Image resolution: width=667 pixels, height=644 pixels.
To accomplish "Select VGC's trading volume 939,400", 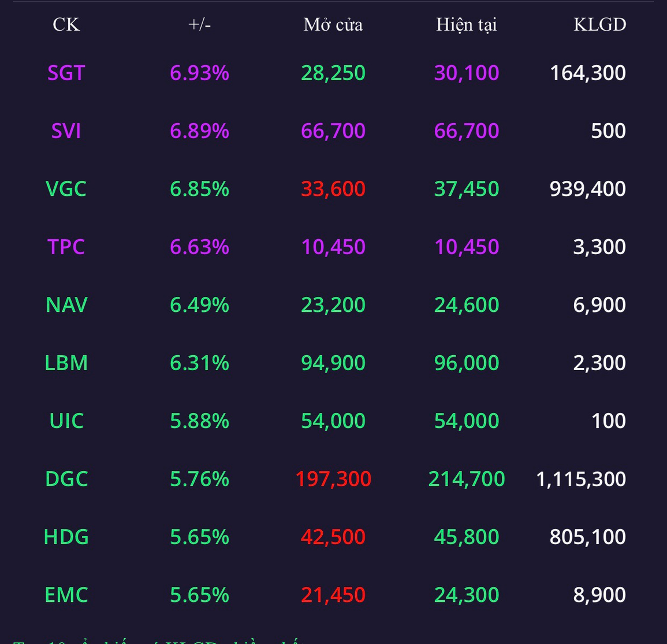I will tap(587, 189).
